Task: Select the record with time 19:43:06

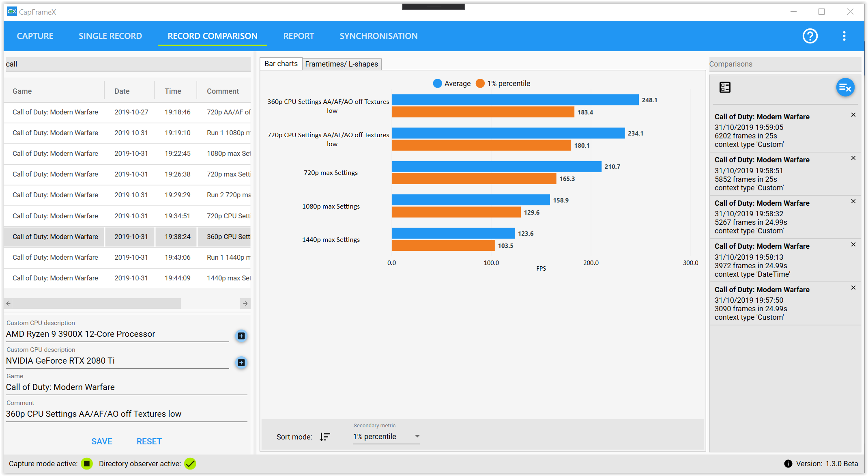Action: [127, 257]
